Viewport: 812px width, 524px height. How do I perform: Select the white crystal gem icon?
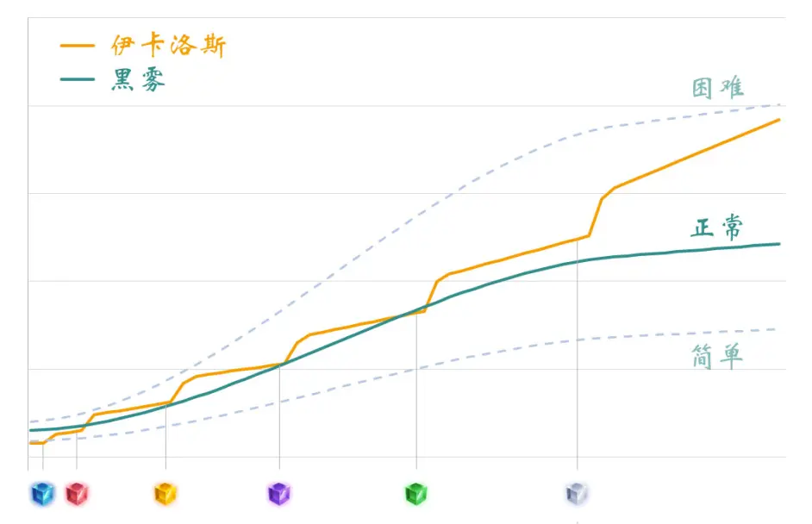577,494
